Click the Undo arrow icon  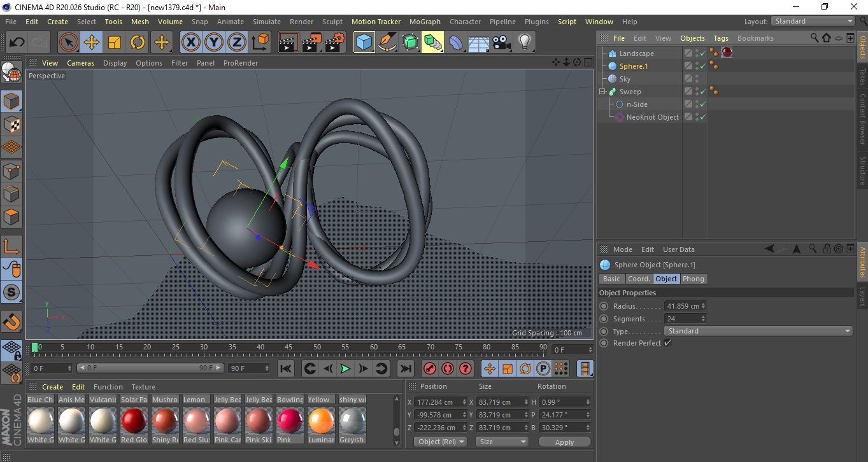pos(17,43)
